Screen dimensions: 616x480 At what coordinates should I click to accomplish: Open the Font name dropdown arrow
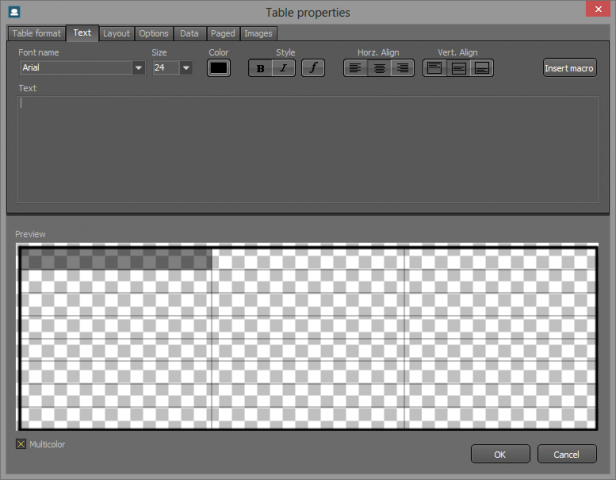[138, 68]
